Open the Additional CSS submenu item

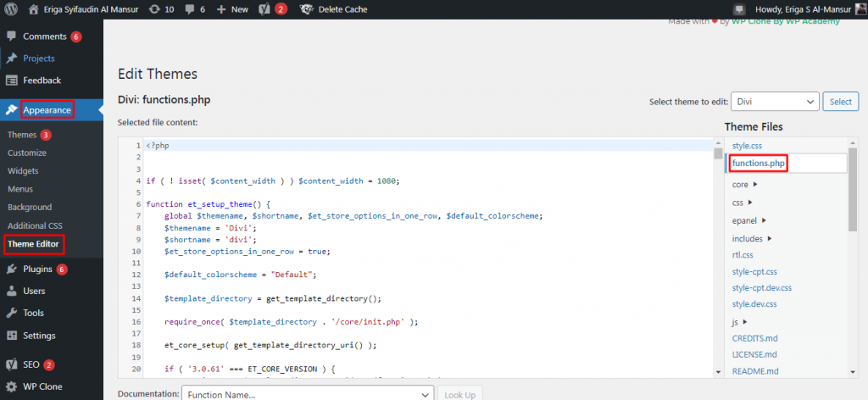pos(35,225)
